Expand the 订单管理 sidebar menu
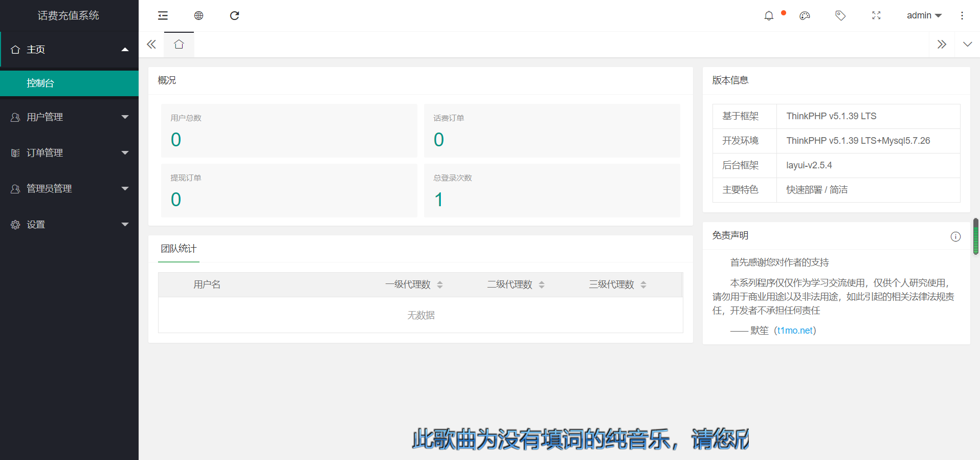 pyautogui.click(x=69, y=153)
